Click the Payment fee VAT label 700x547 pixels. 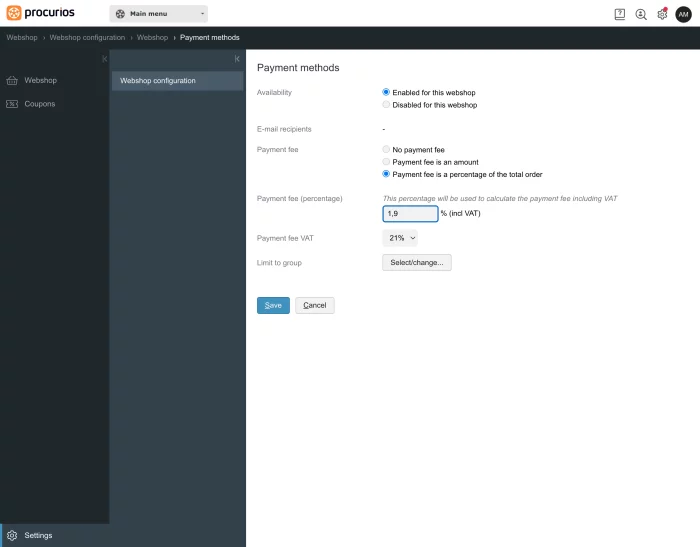285,238
